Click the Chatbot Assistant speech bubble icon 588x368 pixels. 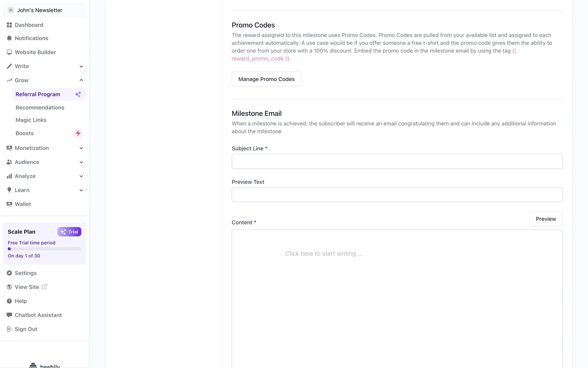pos(9,315)
